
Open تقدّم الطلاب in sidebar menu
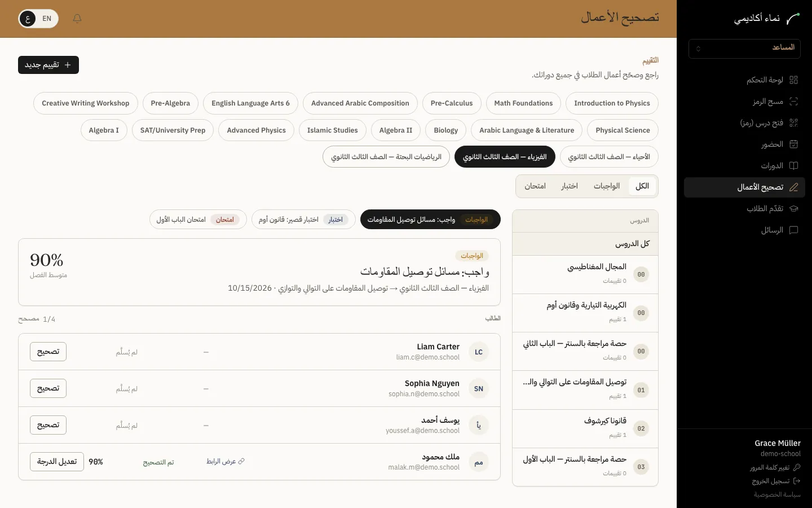tap(744, 209)
